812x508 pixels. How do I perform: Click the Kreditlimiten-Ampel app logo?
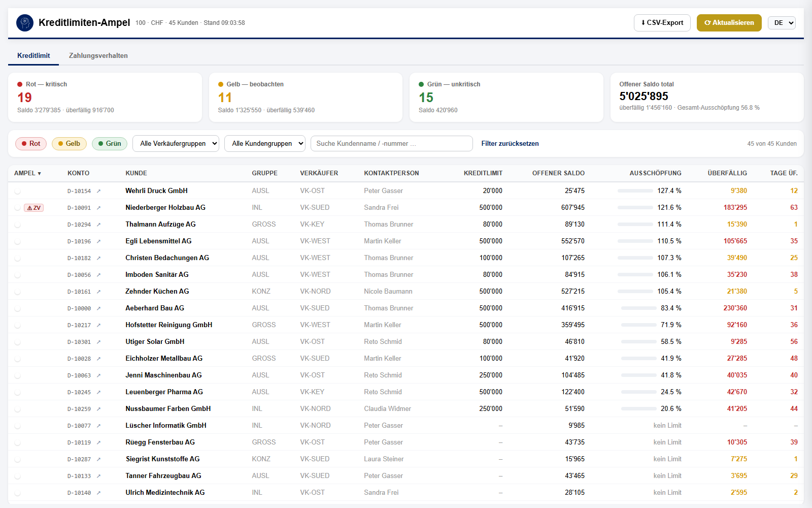(x=25, y=23)
